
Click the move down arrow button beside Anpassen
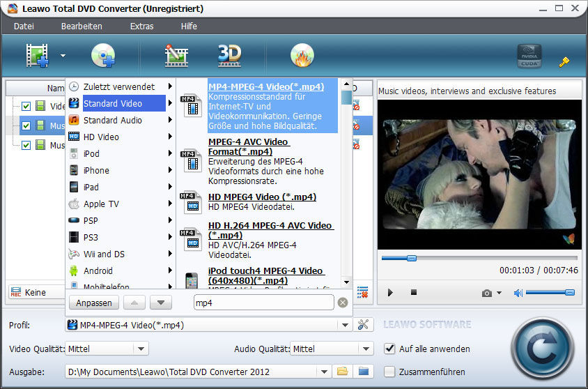coord(161,303)
